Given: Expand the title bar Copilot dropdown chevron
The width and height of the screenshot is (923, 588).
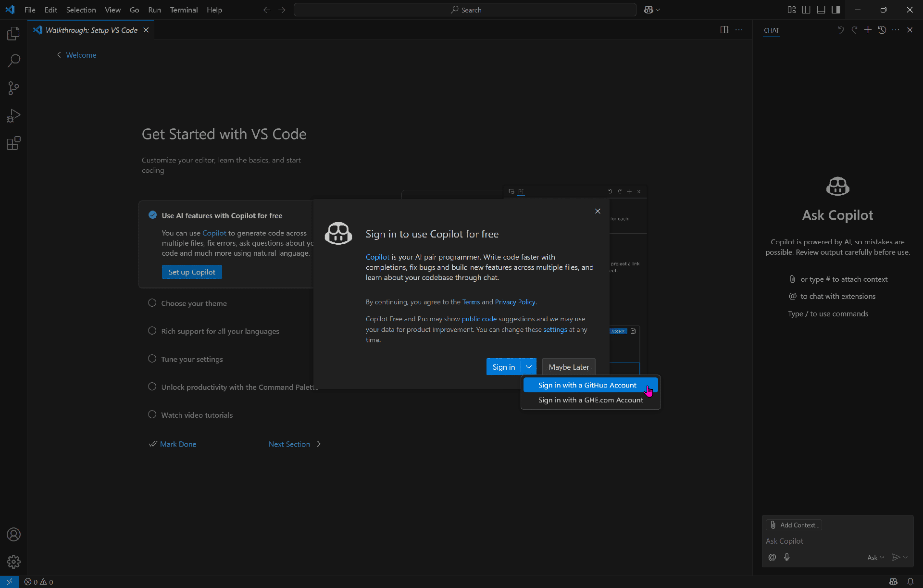Looking at the screenshot, I should pos(658,10).
